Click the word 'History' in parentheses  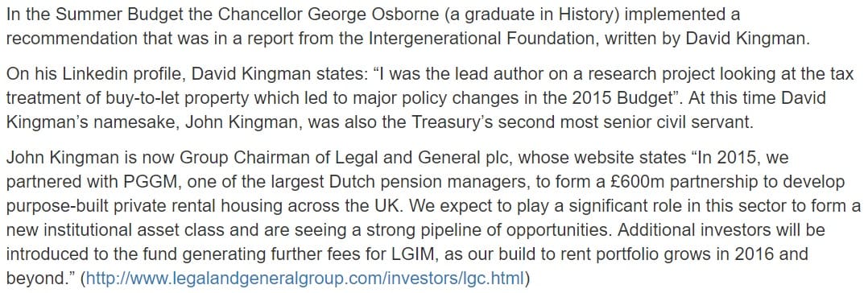click(587, 14)
